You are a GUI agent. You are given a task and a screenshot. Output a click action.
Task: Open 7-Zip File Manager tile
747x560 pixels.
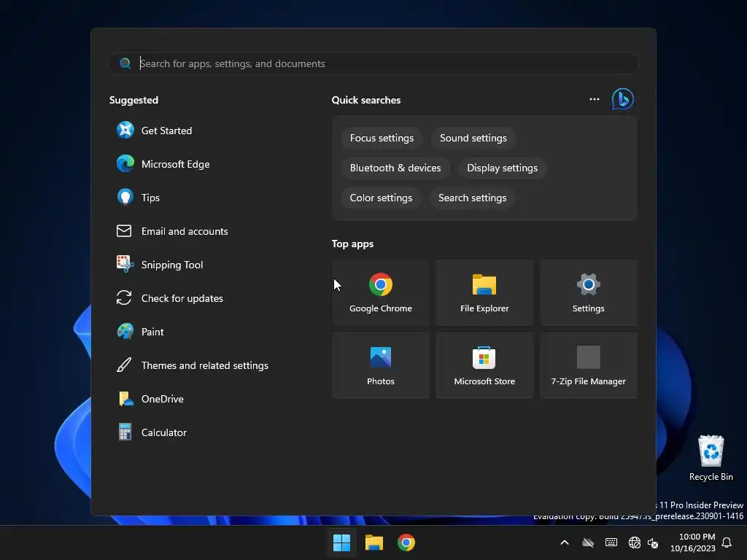589,365
